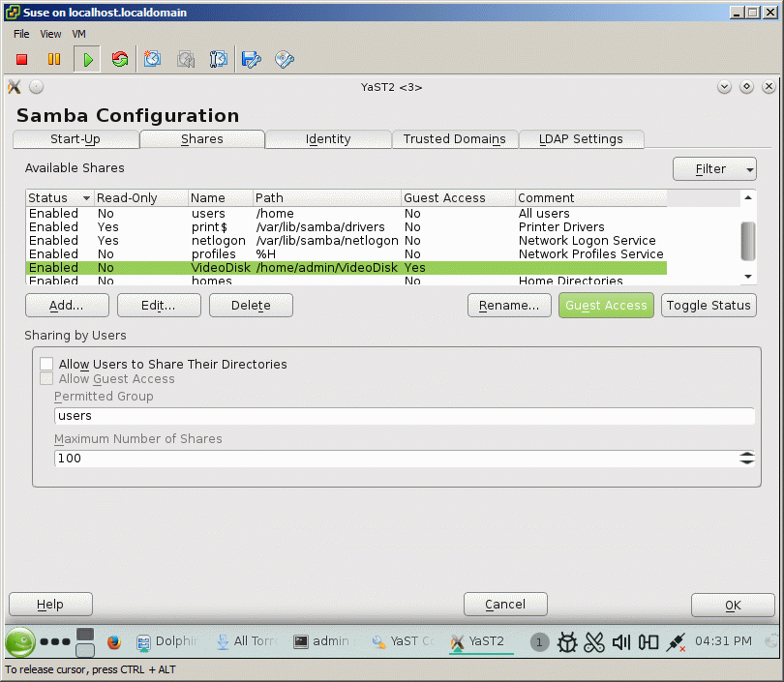
Task: Click the Edit... button
Action: [x=159, y=306]
